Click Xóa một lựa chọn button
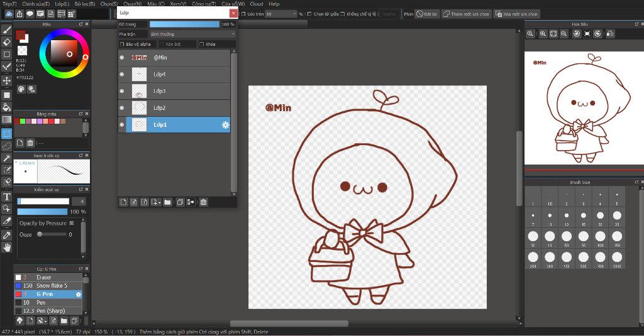This screenshot has height=336, width=644. 517,14
